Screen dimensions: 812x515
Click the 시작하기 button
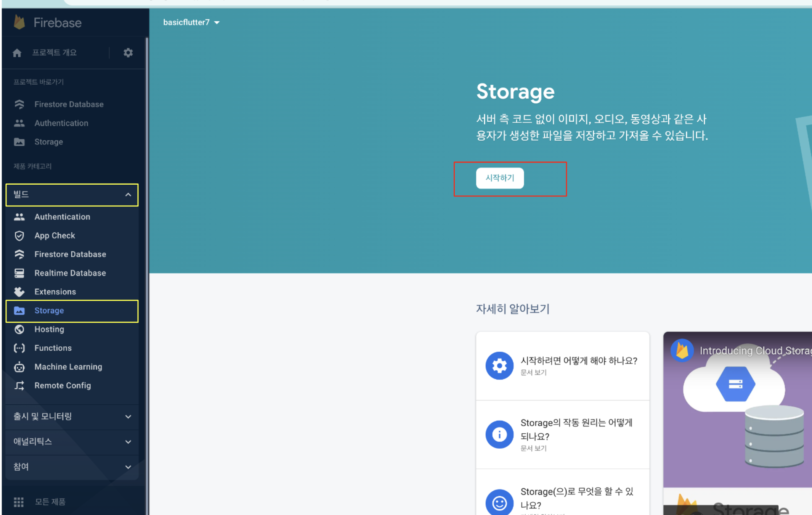coord(500,178)
